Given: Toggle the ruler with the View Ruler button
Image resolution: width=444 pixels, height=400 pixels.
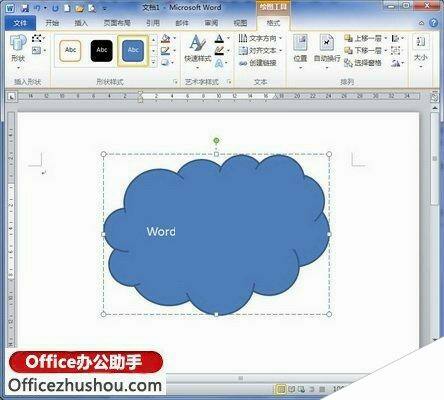Looking at the screenshot, I should tap(434, 97).
